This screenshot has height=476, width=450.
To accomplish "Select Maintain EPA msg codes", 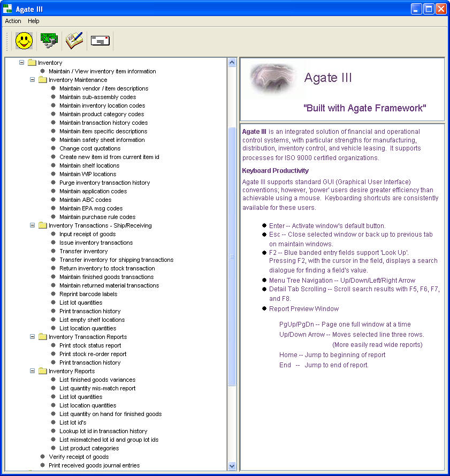I will (91, 209).
